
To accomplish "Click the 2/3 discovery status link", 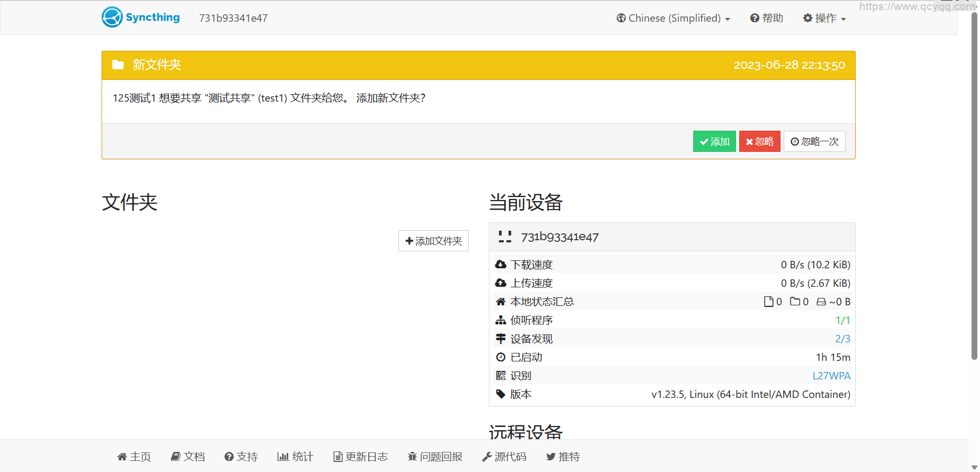I will coord(842,339).
